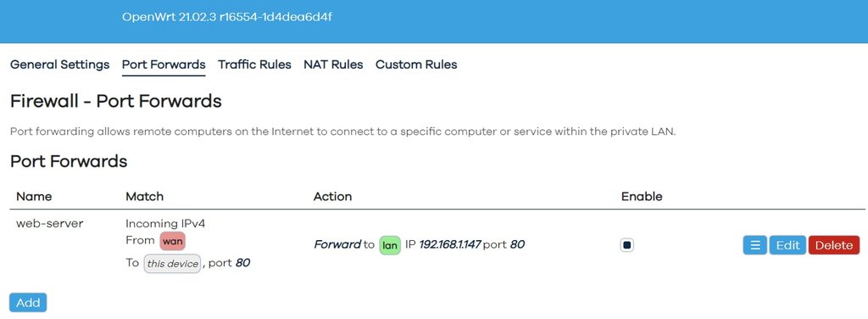
Task: Add a new port forward
Action: pos(28,303)
